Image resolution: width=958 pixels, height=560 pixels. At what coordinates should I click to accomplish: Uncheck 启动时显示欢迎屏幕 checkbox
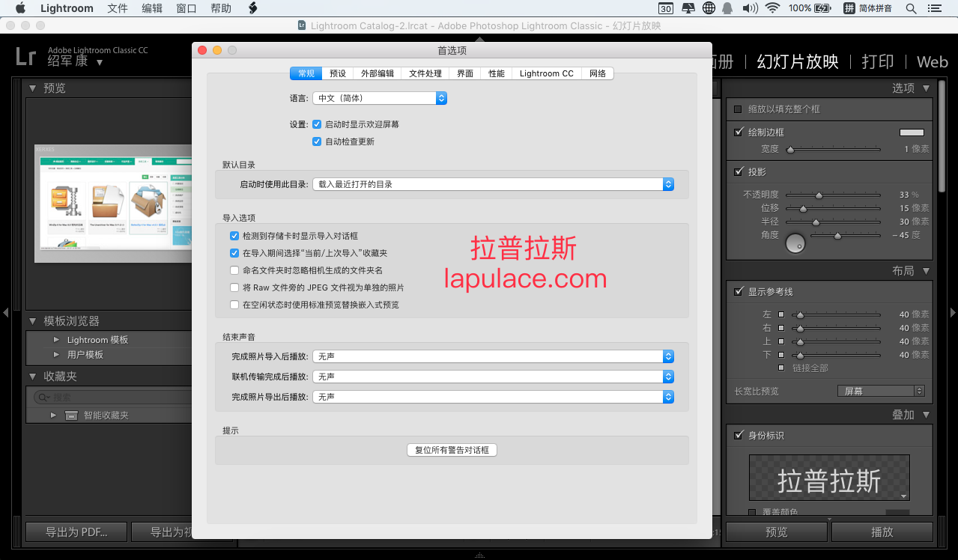coord(317,124)
